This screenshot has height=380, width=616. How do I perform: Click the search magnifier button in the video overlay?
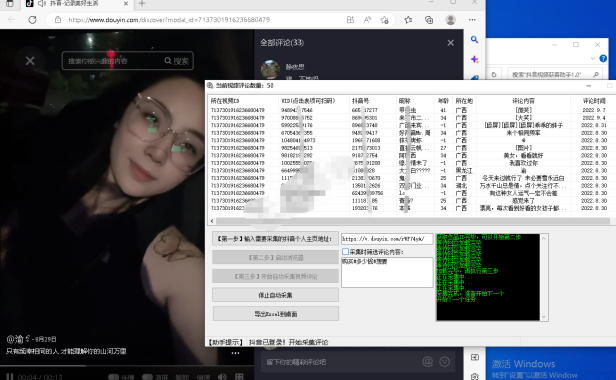[177, 61]
